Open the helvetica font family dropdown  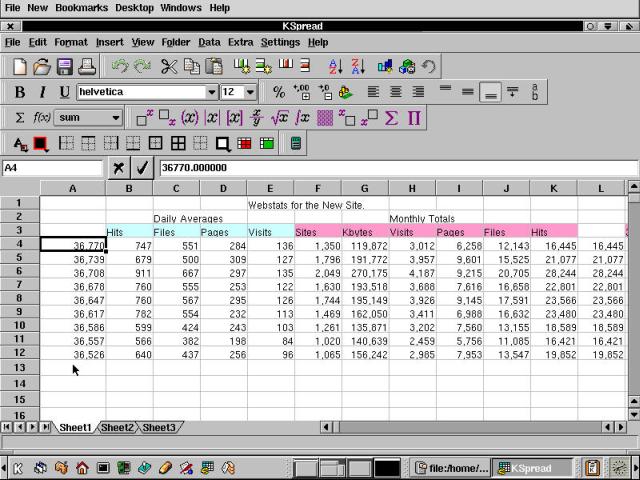(x=211, y=92)
